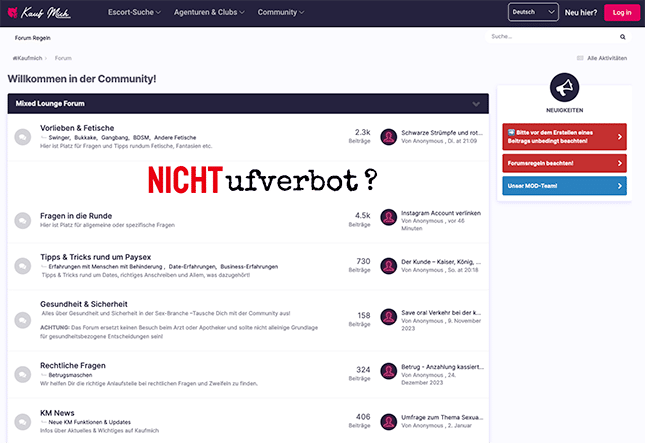Click the Neu hier? link
This screenshot has width=645, height=443.
pos(580,13)
